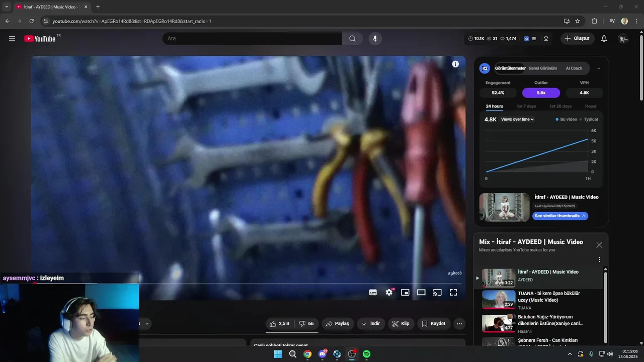Show video info card icon
The image size is (644, 362).
click(x=455, y=64)
